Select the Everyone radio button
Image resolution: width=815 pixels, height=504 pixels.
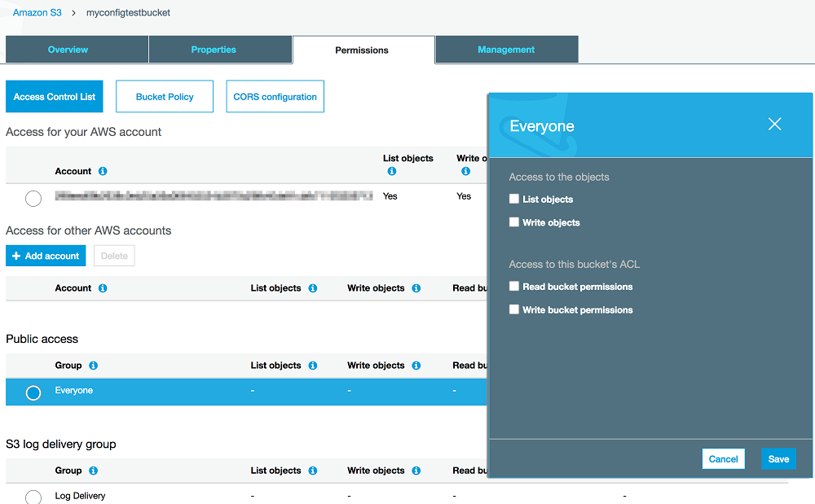tap(33, 392)
